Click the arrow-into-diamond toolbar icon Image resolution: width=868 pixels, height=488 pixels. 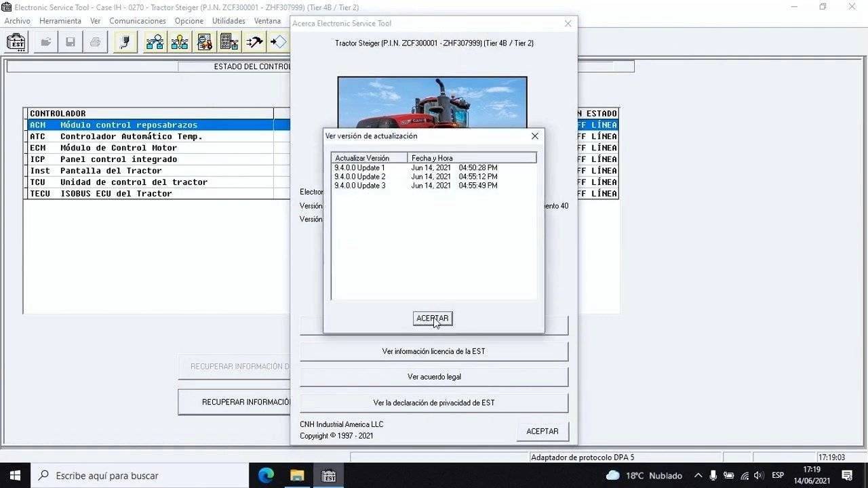pyautogui.click(x=278, y=42)
